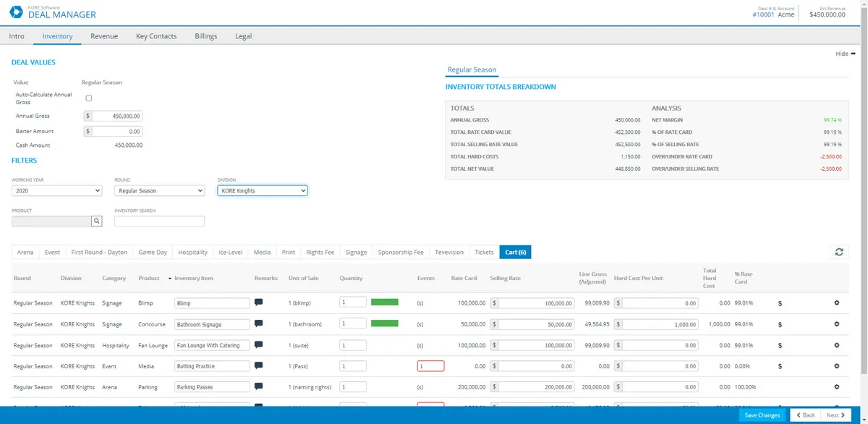Open the Print category tab
The width and height of the screenshot is (868, 424).
[x=289, y=252]
